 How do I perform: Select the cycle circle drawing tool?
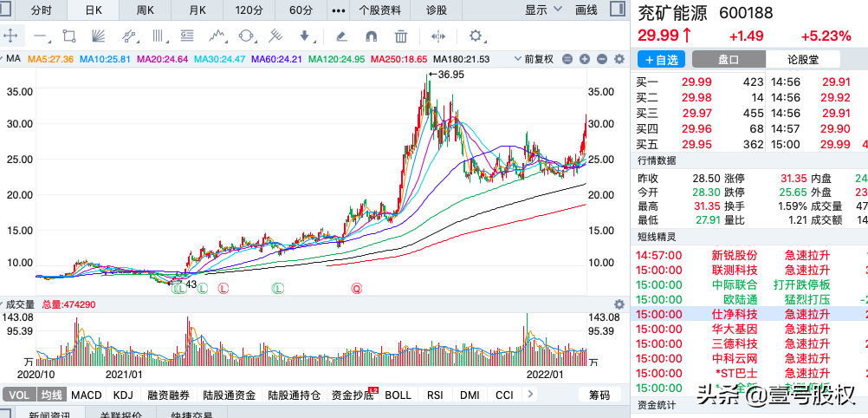[x=247, y=36]
